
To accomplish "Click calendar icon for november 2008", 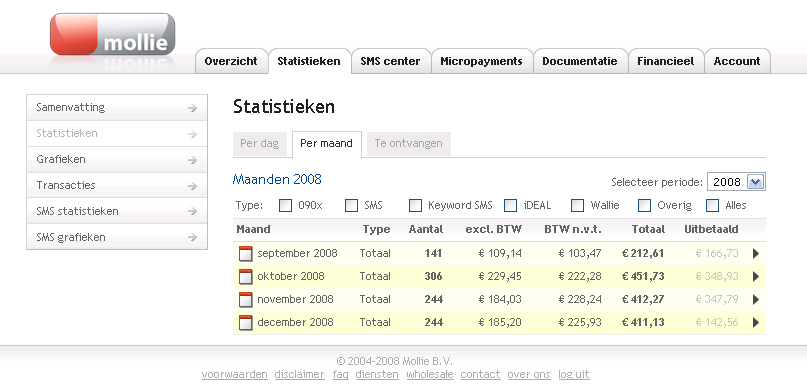I will coord(246,299).
